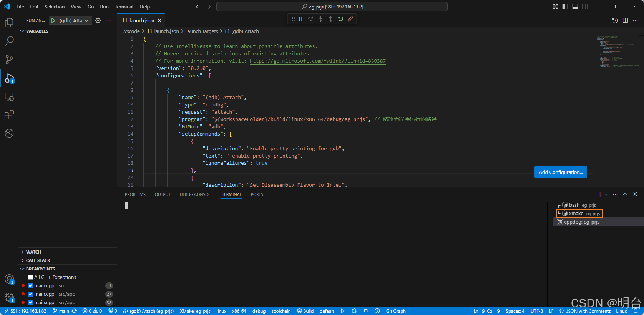The width and height of the screenshot is (644, 315).
Task: Click the Add Configuration button
Action: (561, 172)
